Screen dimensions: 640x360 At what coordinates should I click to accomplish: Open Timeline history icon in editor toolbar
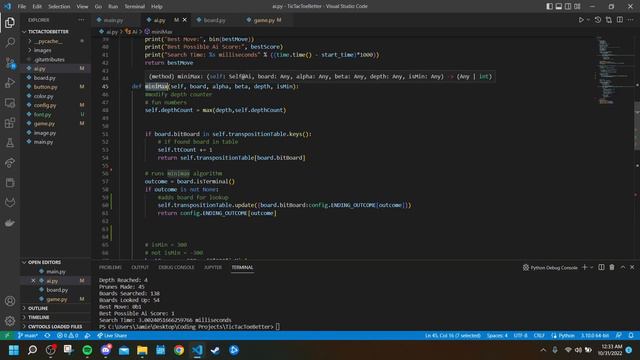click(x=598, y=20)
